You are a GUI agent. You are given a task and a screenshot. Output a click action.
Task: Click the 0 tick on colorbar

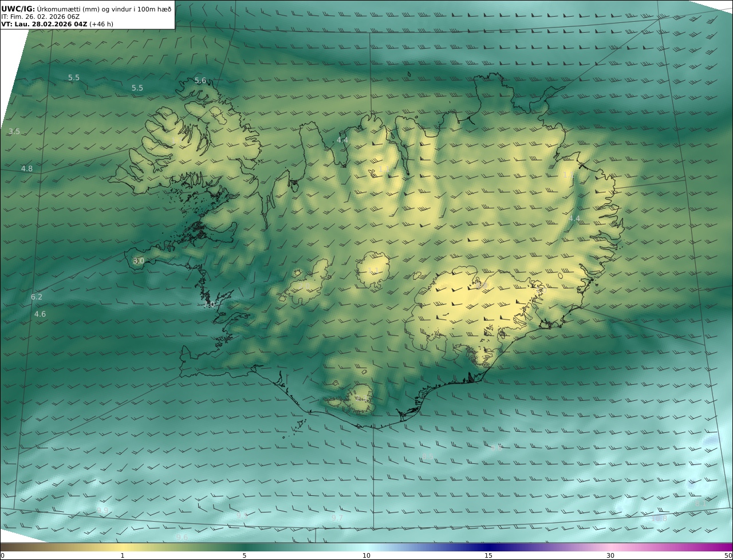[2, 555]
